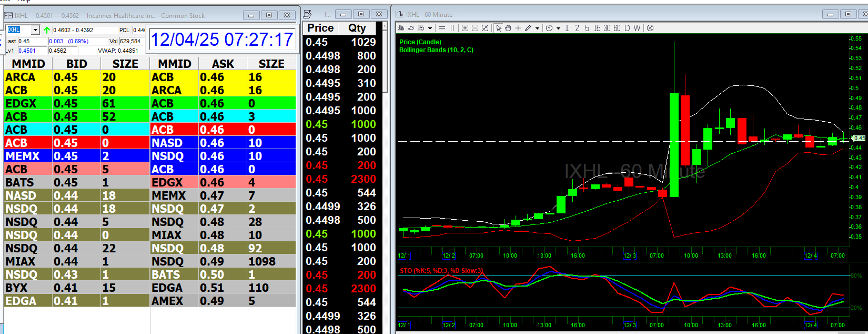Click the time and sales scrollbar

[x=385, y=63]
